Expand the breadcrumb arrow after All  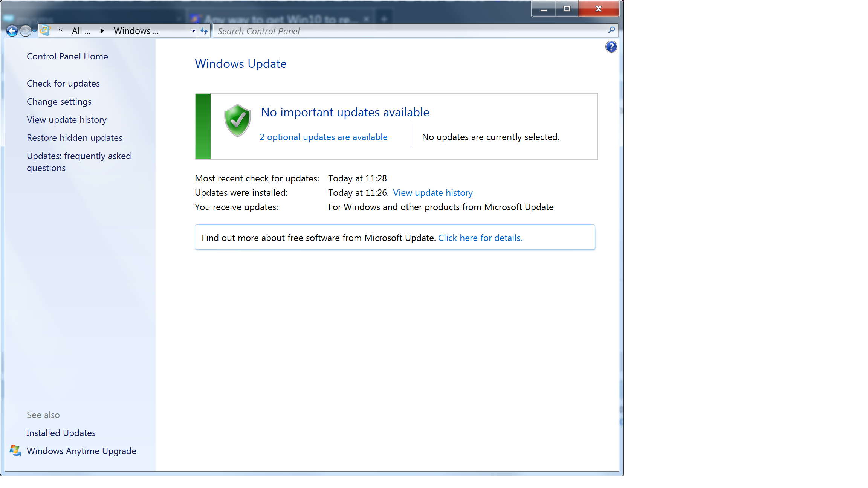point(102,31)
